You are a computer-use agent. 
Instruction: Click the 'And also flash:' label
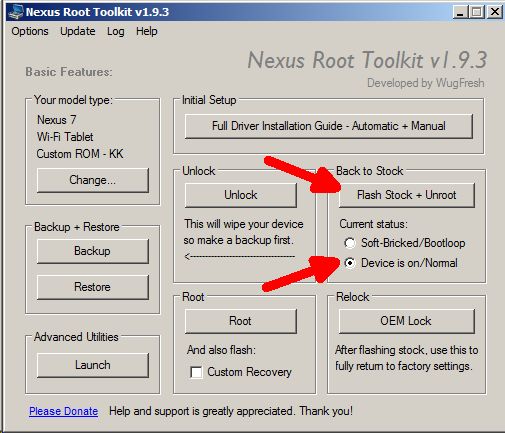coord(221,350)
